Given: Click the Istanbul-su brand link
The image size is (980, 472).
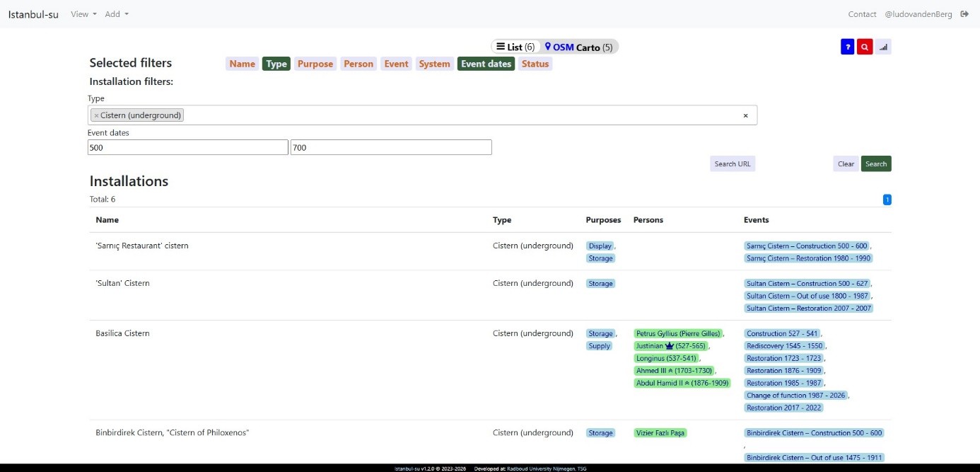Looking at the screenshot, I should point(33,14).
